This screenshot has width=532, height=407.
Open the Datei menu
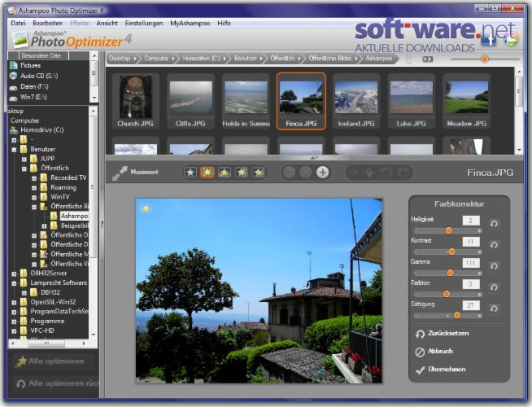(x=18, y=23)
